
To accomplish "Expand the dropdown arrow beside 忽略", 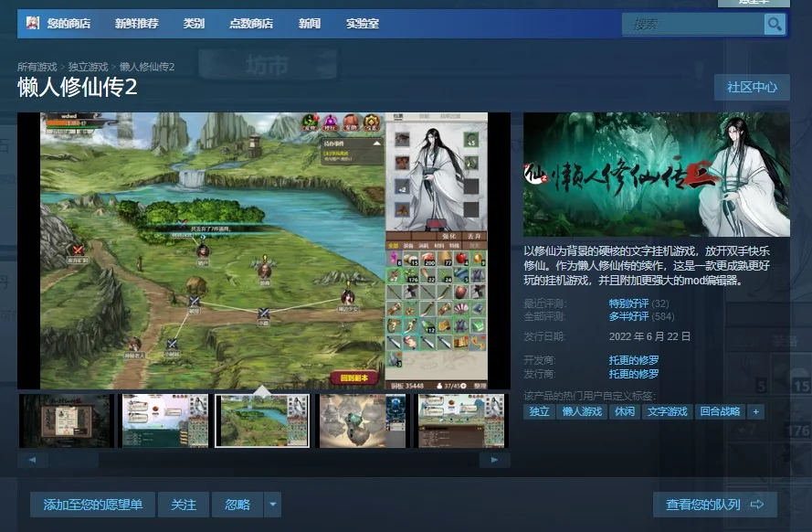I will click(x=273, y=505).
